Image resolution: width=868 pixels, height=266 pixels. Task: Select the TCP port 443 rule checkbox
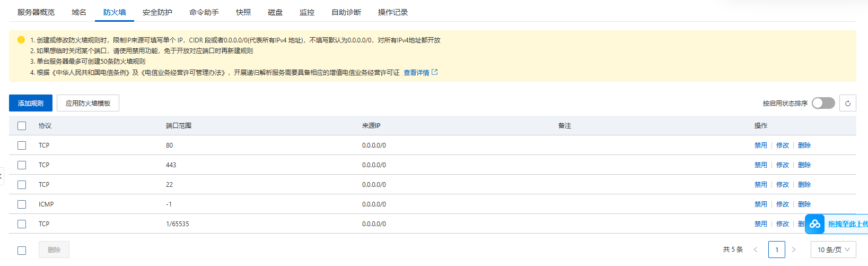point(22,165)
